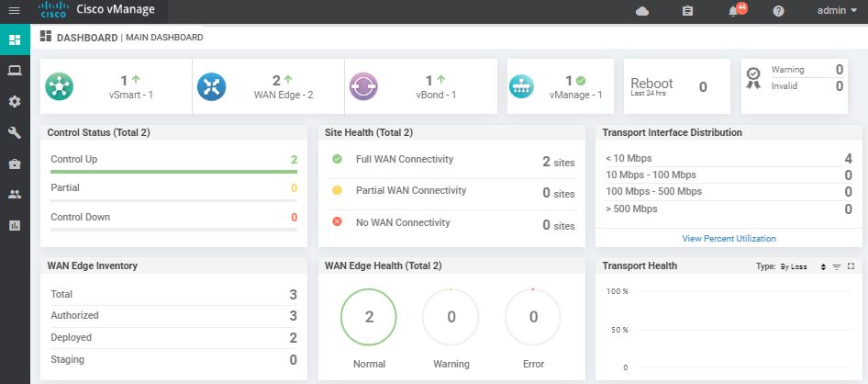This screenshot has height=384, width=868.
Task: Click the certificate ribbon status icon
Action: coord(753,78)
